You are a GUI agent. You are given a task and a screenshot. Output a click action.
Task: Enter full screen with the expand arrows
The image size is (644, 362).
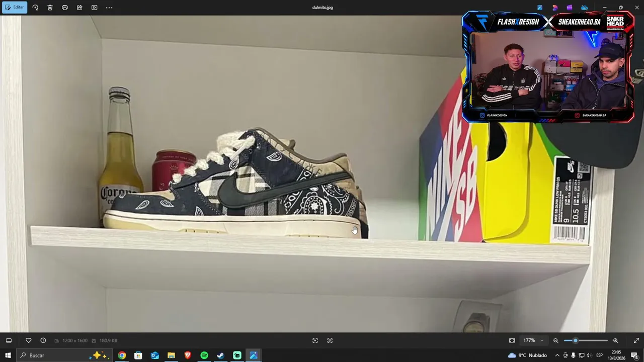click(636, 340)
